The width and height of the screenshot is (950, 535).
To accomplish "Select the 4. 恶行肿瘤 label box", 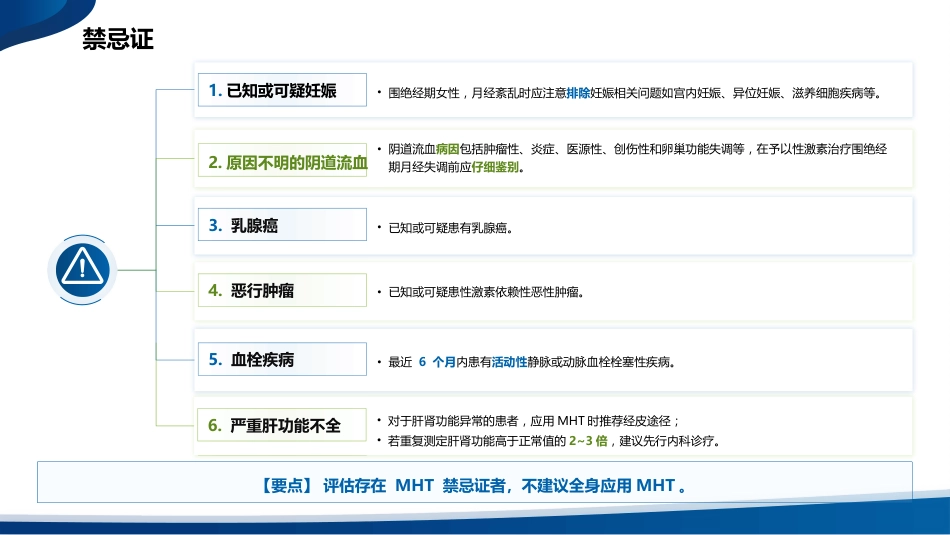I will [x=282, y=290].
